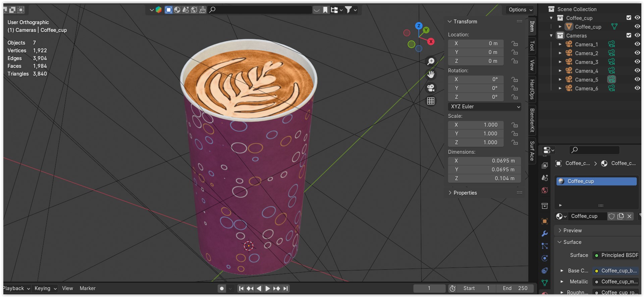
Task: Click the Principled BSDF surface shader button
Action: [x=616, y=255]
